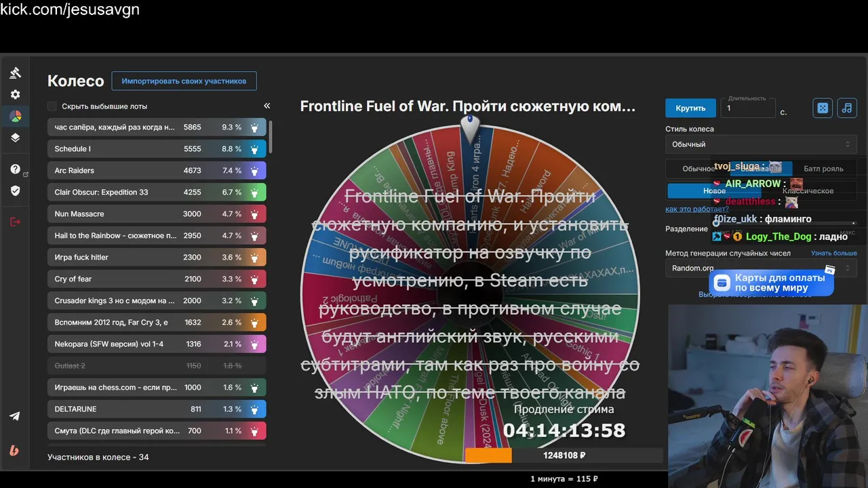868x488 pixels.
Task: Click bulb icon on Far Cry 3 row
Action: click(x=254, y=323)
